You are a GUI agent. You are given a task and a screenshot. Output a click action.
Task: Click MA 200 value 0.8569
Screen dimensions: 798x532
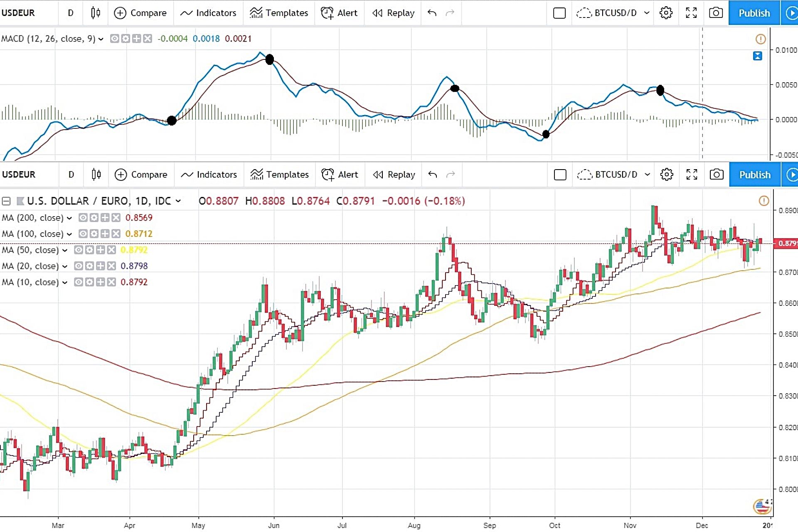[x=139, y=218]
